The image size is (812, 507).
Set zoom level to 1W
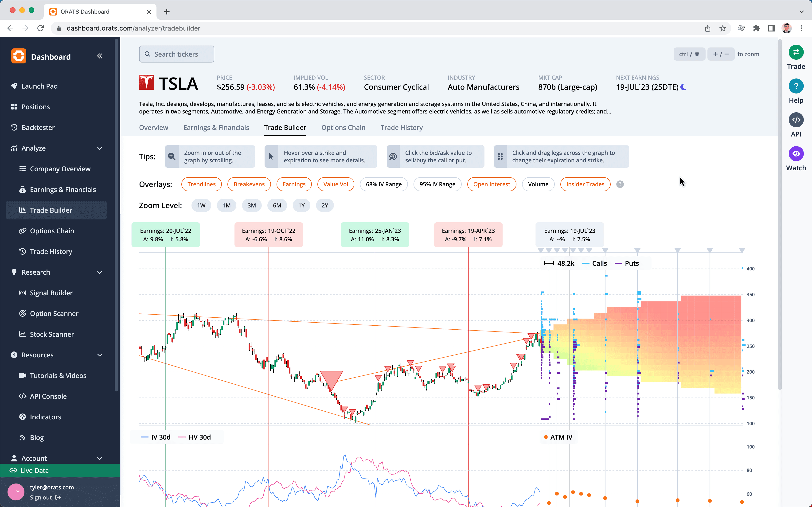(201, 205)
